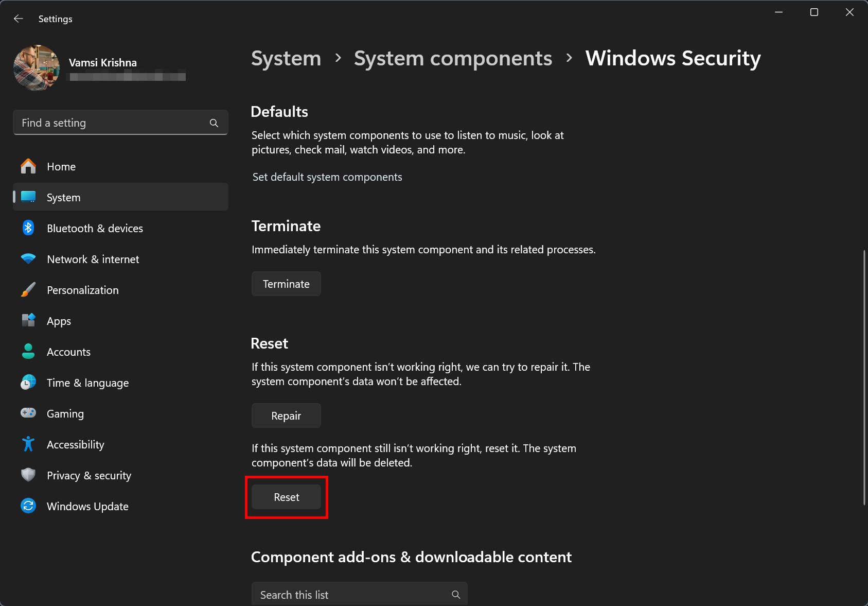Click the Repair button
Image resolution: width=868 pixels, height=606 pixels.
coord(286,415)
